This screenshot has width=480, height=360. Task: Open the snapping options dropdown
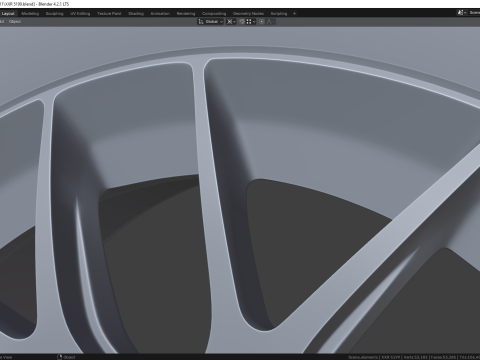click(x=251, y=22)
